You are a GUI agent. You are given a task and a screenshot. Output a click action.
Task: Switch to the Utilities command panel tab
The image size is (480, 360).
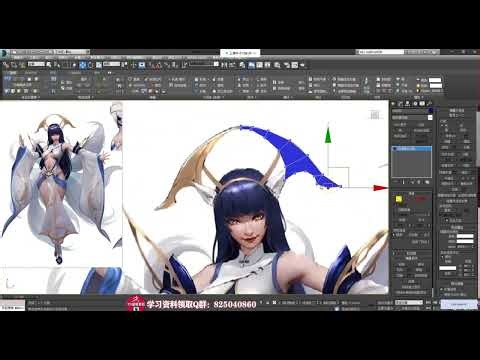pos(429,104)
